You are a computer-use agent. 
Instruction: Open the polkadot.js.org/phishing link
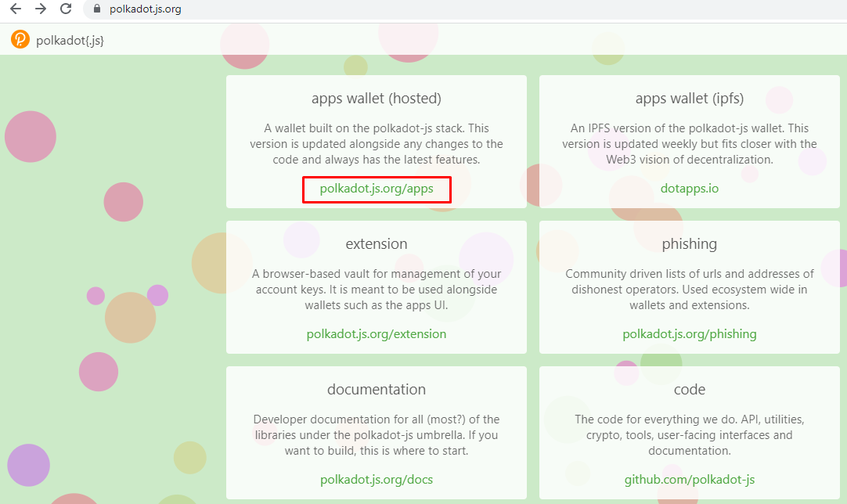690,334
